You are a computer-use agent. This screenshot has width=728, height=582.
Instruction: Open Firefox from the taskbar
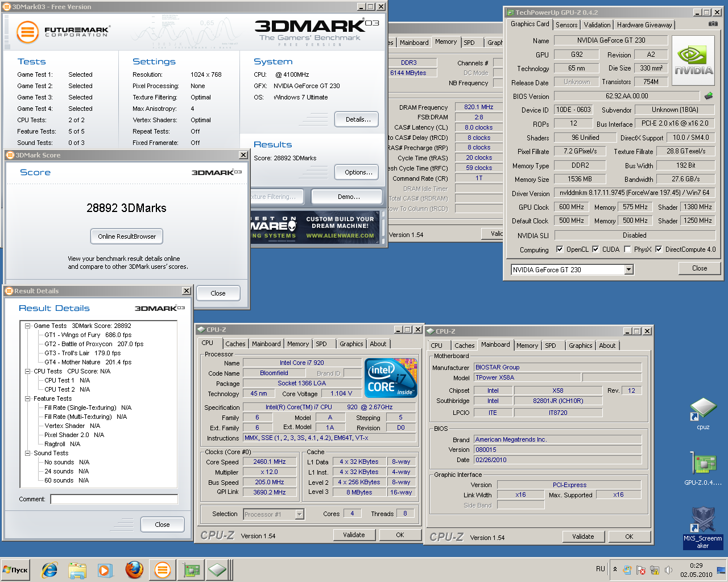(134, 569)
